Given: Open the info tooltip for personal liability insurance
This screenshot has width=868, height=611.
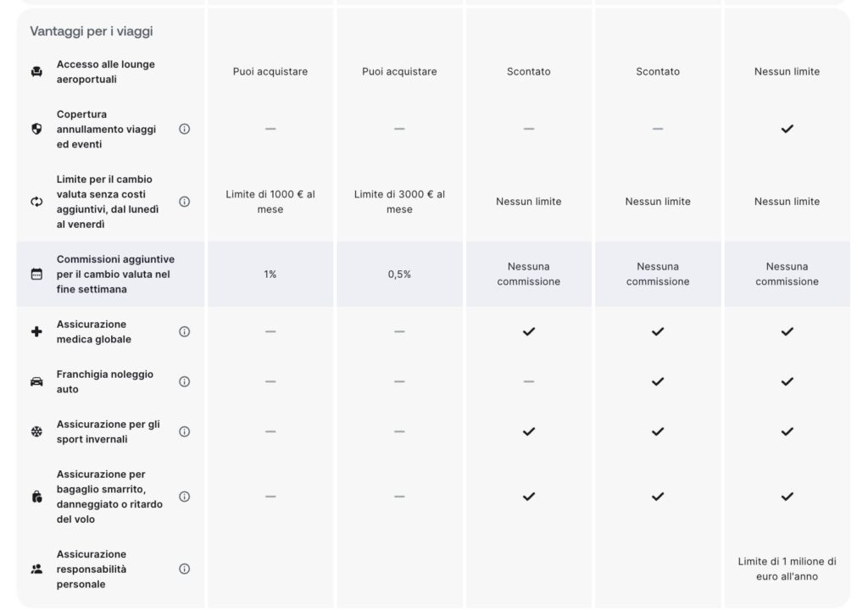Looking at the screenshot, I should pyautogui.click(x=184, y=569).
